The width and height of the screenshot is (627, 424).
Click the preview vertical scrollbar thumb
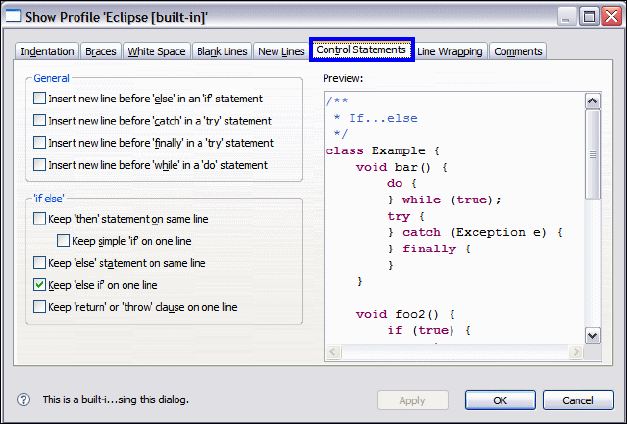coord(592,154)
